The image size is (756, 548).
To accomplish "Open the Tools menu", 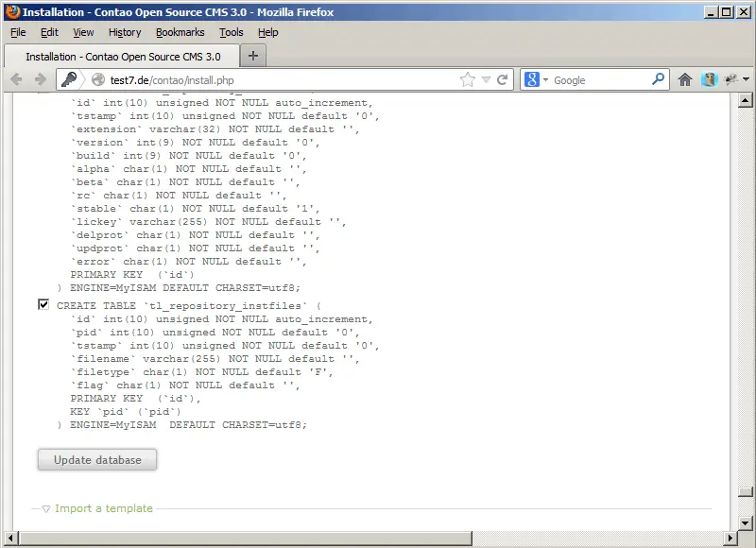I will point(232,32).
